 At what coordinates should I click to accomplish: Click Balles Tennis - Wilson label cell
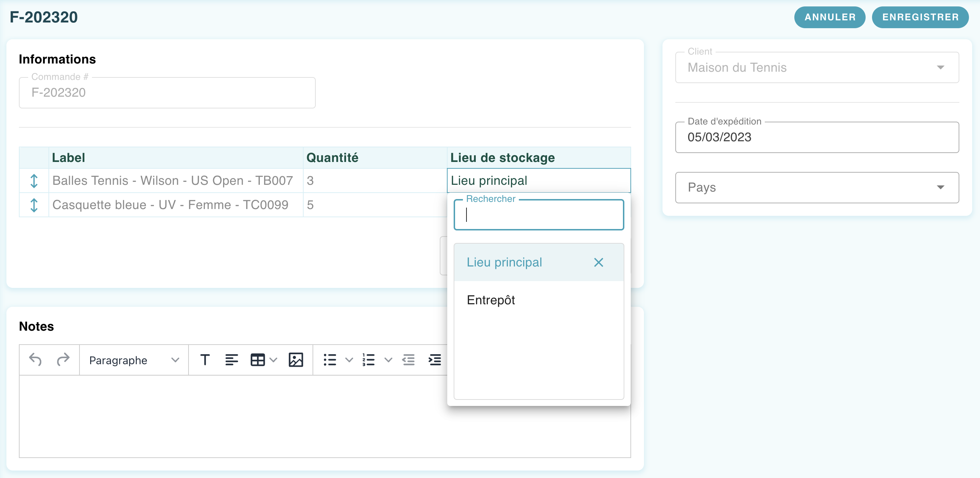pos(176,180)
